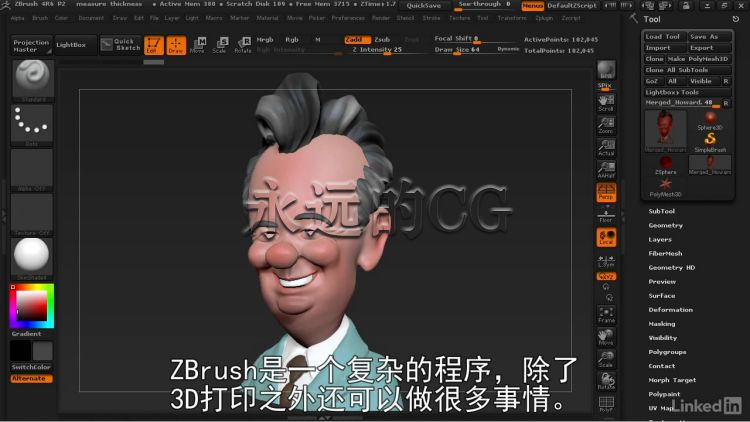Image resolution: width=750 pixels, height=422 pixels.
Task: Enable Mrgb material and color mode
Action: pos(265,40)
